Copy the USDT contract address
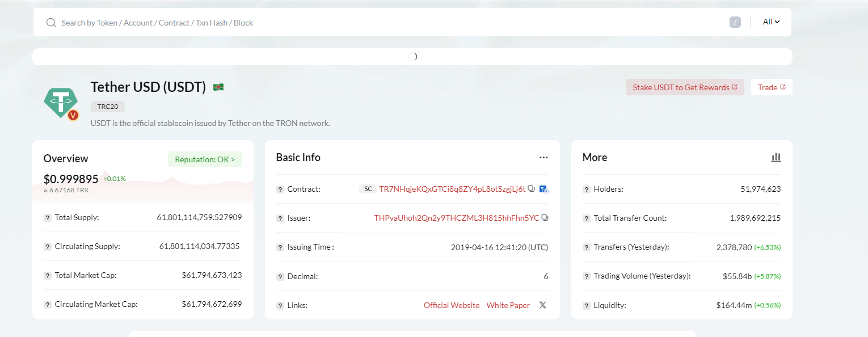This screenshot has width=868, height=337. 531,189
